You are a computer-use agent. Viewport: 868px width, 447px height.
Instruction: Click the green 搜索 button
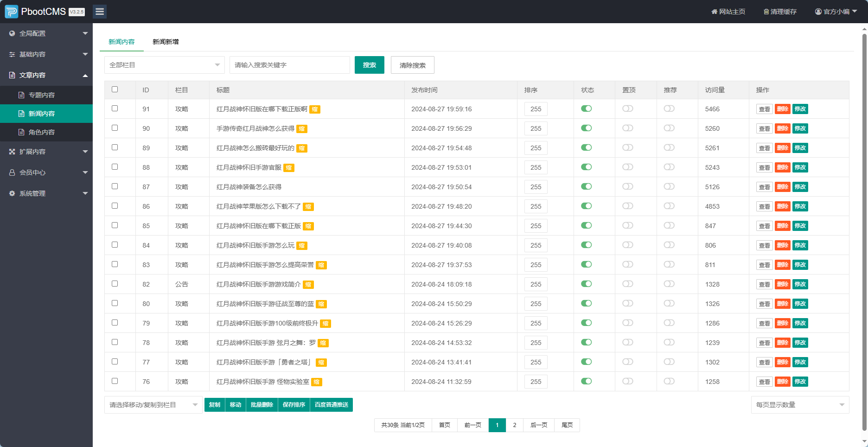(x=370, y=65)
